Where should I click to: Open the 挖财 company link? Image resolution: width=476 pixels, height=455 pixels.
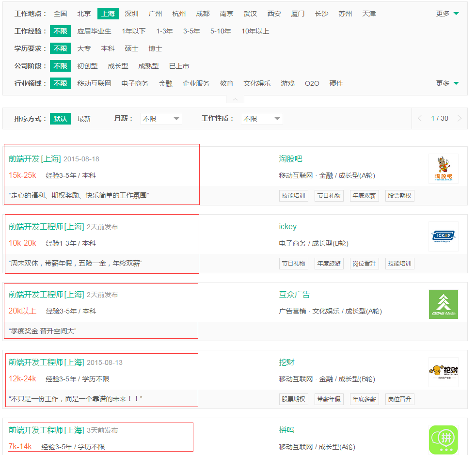click(x=286, y=362)
